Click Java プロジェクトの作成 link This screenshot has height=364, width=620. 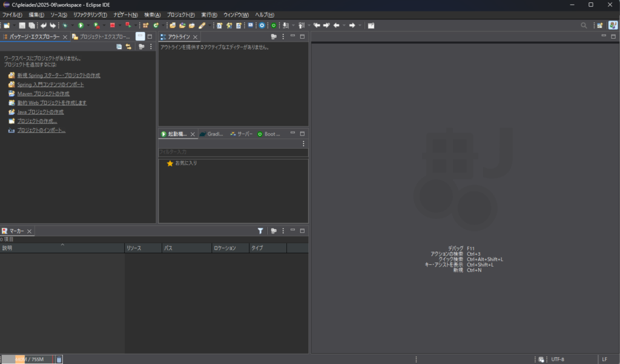(x=40, y=112)
